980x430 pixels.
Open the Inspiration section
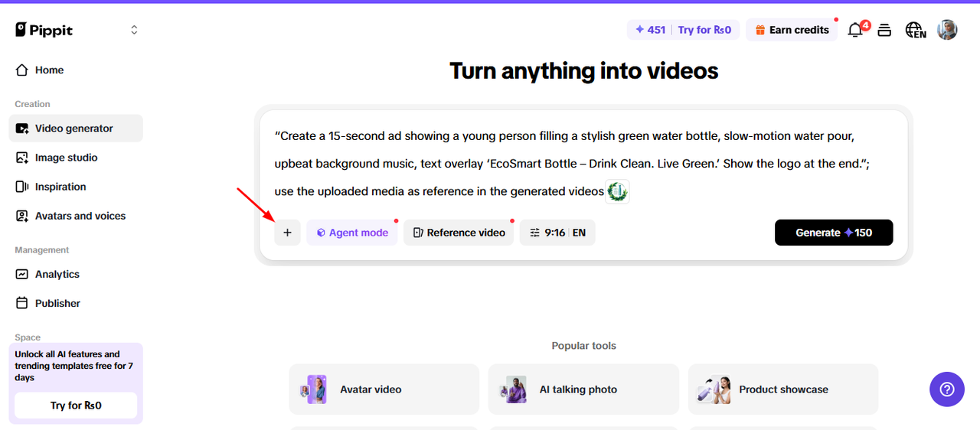[76, 187]
